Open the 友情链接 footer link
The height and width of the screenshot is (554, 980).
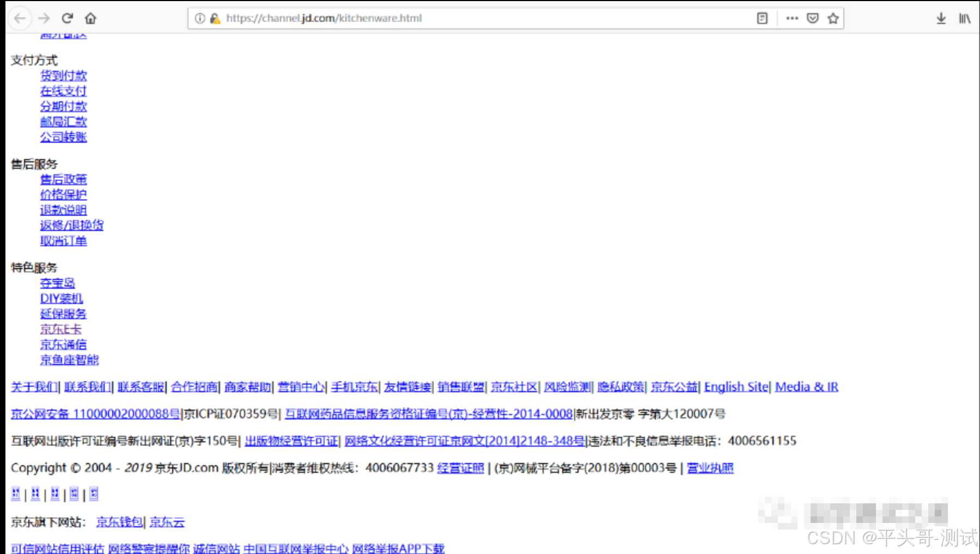[x=407, y=387]
